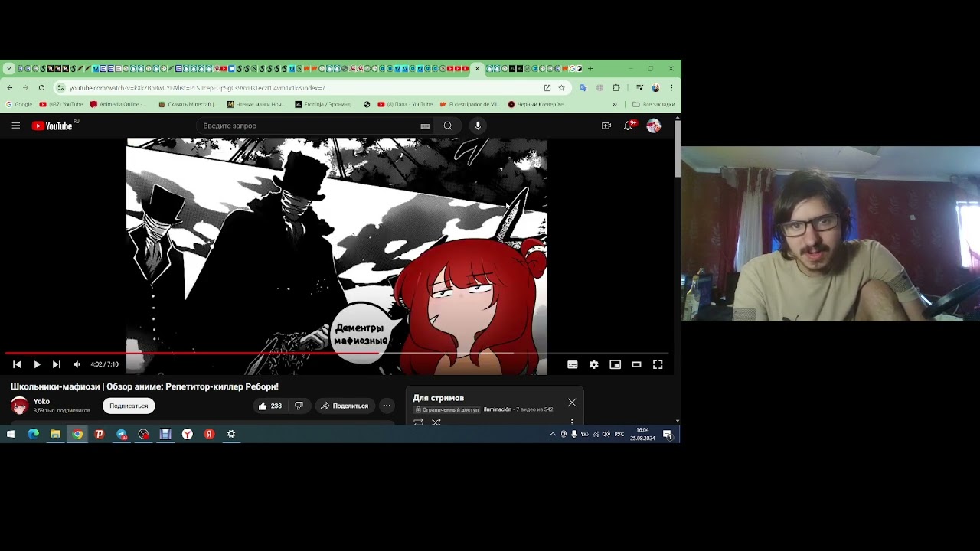Close the Для стримов playlist panel
The image size is (980, 551).
pos(572,403)
